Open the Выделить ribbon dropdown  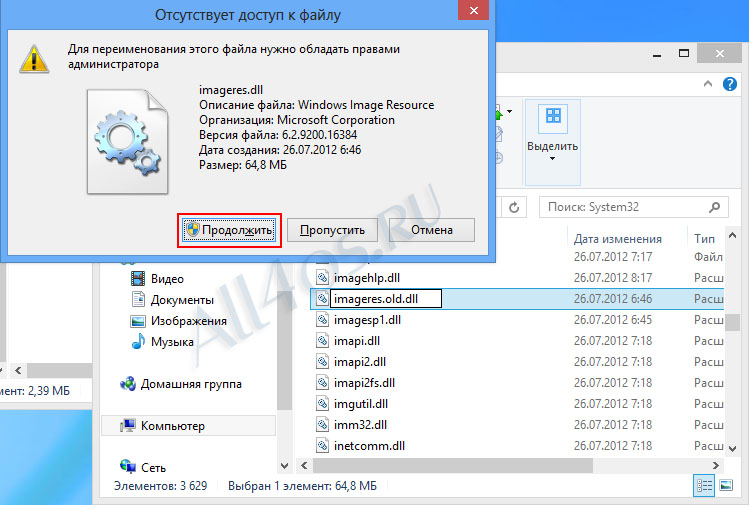[x=553, y=142]
